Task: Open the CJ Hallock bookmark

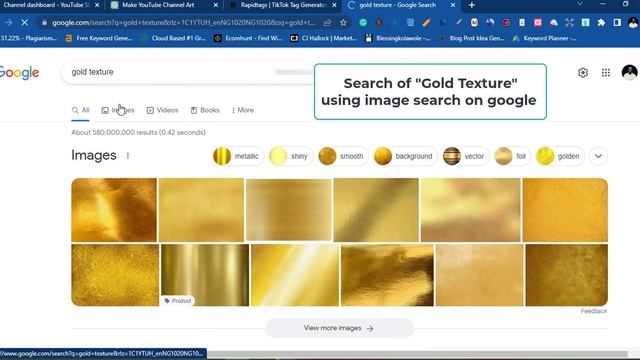Action: [324, 38]
